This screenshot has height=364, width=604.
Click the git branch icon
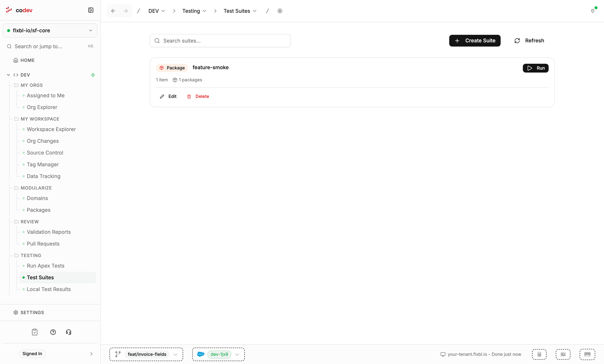tap(118, 354)
